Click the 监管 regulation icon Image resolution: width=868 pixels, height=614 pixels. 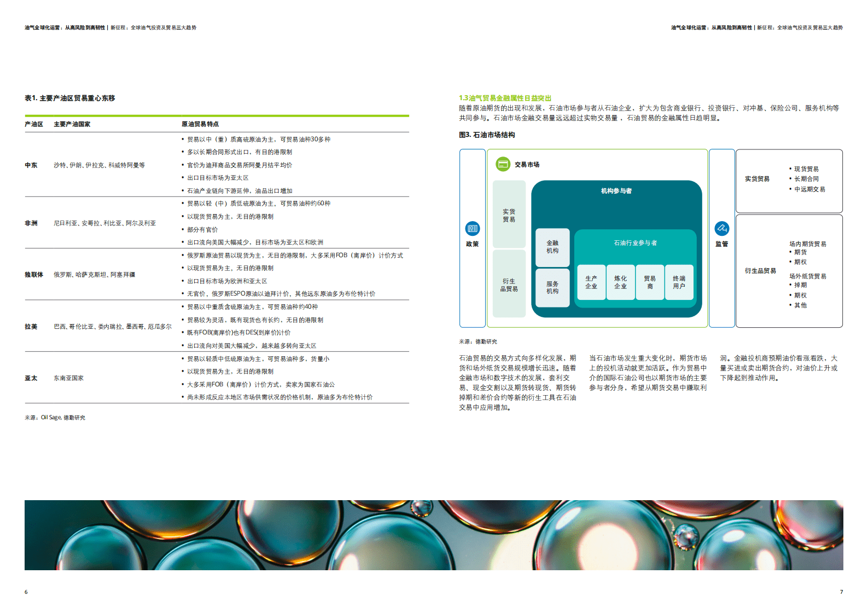pyautogui.click(x=721, y=228)
